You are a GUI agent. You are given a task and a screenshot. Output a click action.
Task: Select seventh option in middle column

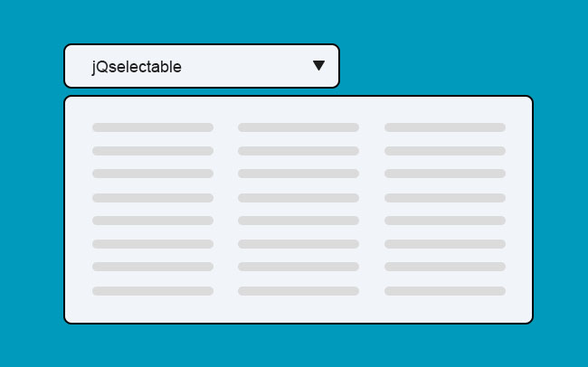[299, 267]
